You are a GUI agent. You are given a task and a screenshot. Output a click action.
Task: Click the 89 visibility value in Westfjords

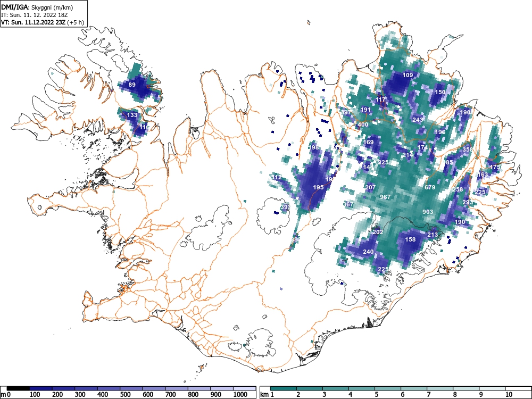[132, 85]
